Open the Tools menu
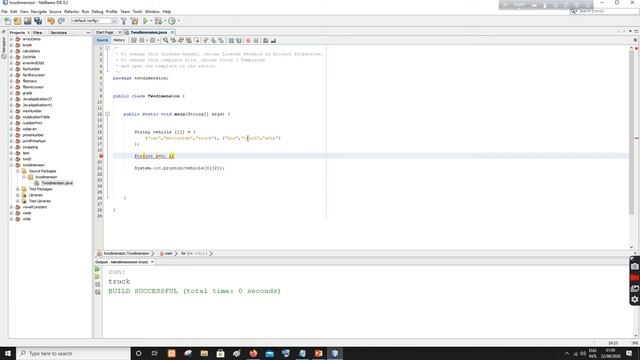 137,11
